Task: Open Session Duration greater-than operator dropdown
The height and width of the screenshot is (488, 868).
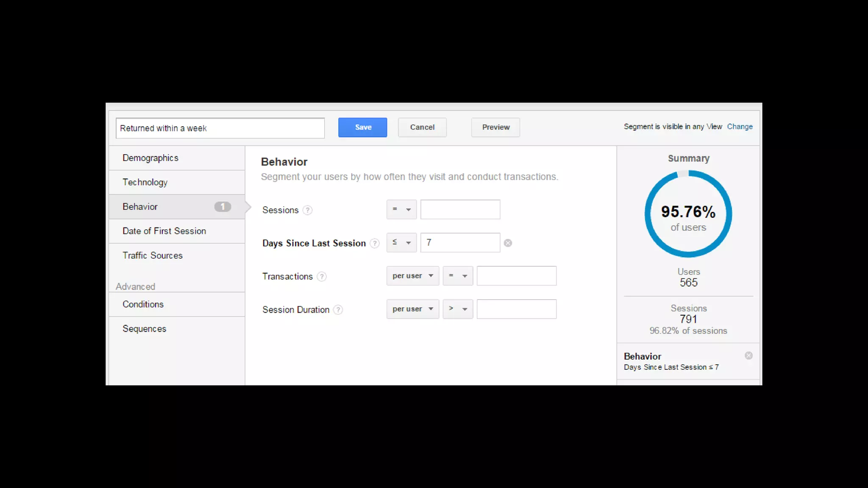Action: click(x=458, y=309)
